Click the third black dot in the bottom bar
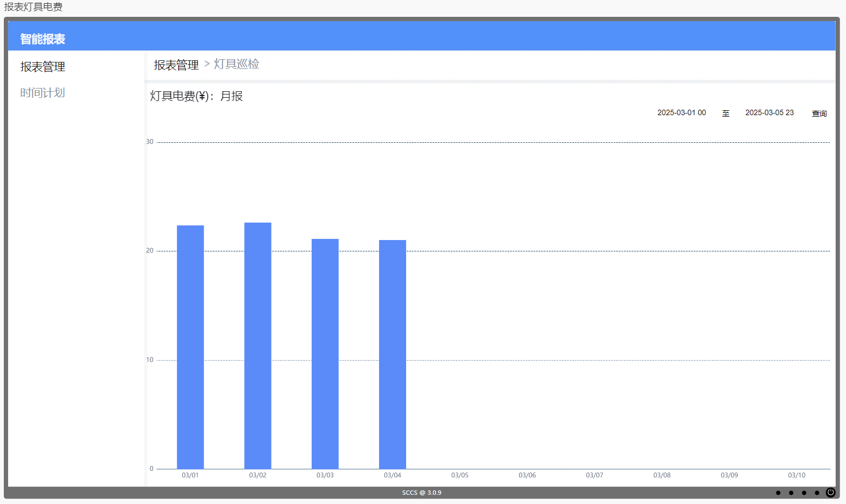 (x=804, y=493)
